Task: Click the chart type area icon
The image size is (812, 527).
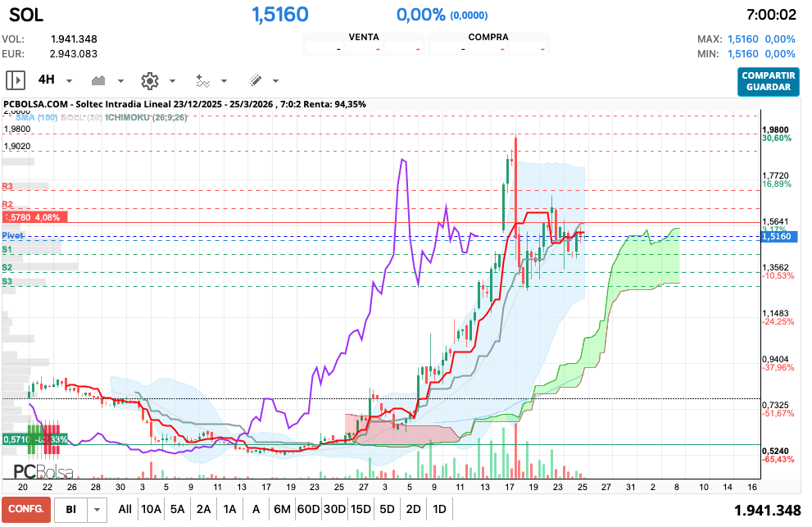Action: (98, 80)
